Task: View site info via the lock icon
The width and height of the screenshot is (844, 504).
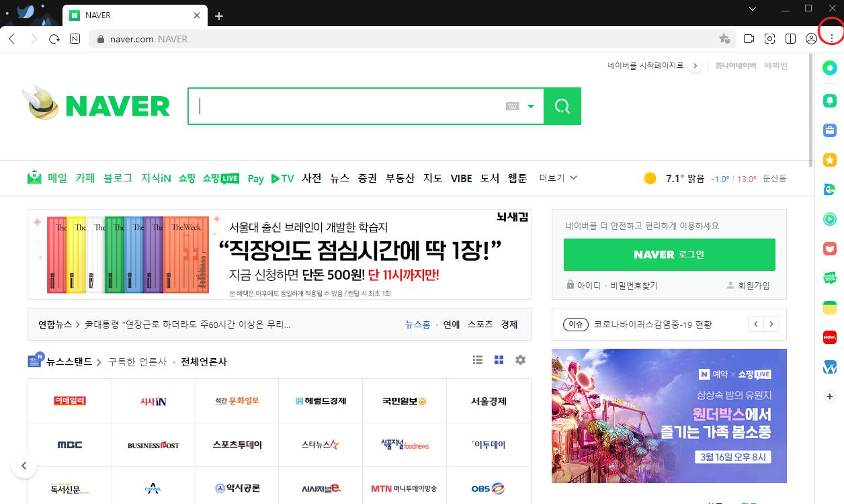Action: (101, 39)
